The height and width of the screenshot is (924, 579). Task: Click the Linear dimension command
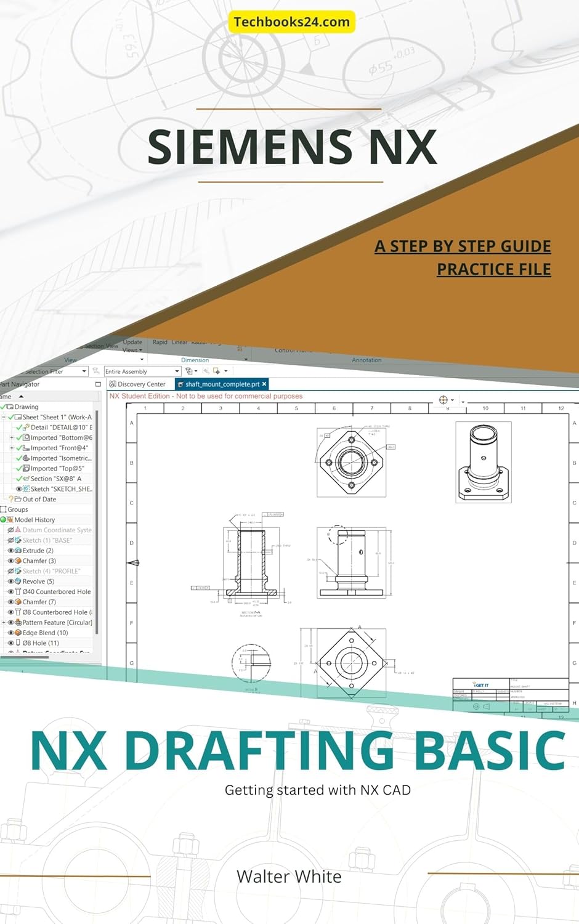pyautogui.click(x=178, y=342)
